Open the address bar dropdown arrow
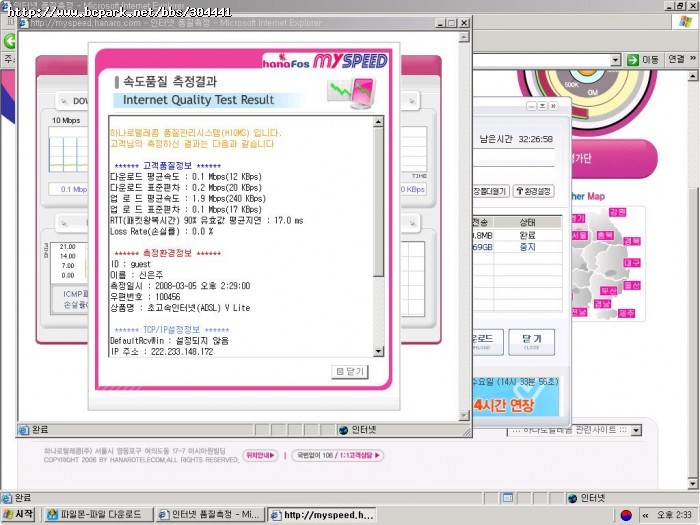The height and width of the screenshot is (525, 700). click(616, 59)
